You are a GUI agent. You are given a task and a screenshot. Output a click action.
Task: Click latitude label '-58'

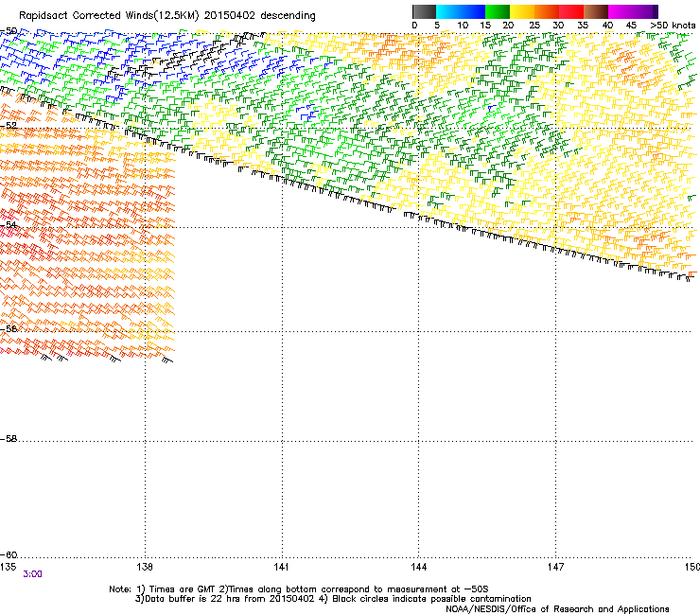(9, 439)
